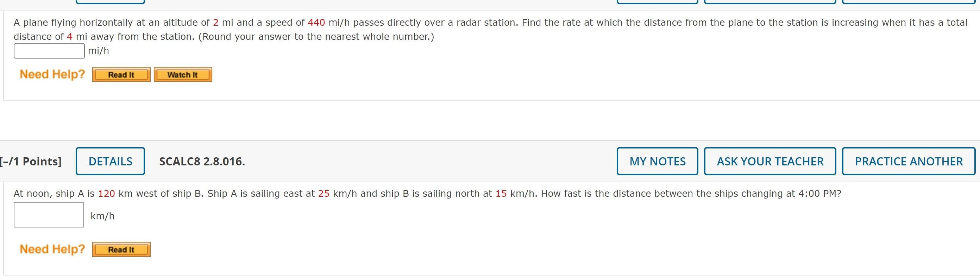Click the answer box labeled mi/h

(x=49, y=50)
